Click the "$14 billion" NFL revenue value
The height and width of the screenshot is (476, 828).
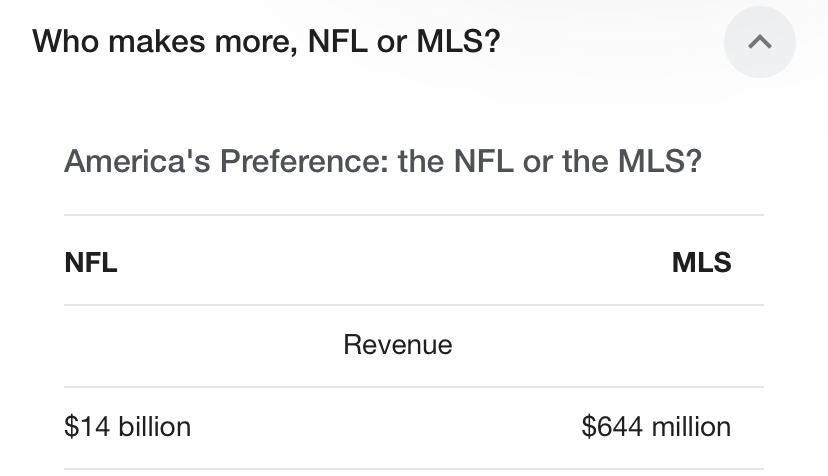click(127, 427)
